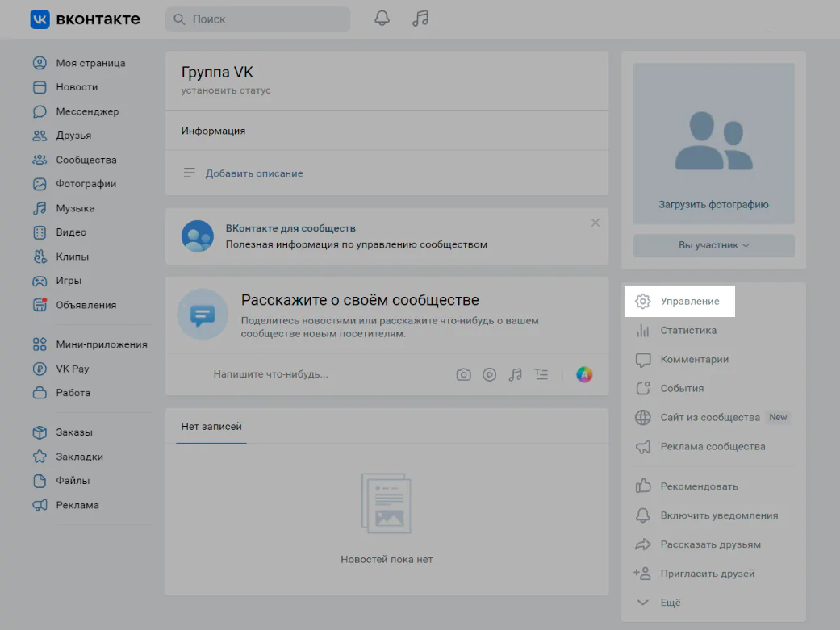Click the Добавить описание link

tap(253, 173)
